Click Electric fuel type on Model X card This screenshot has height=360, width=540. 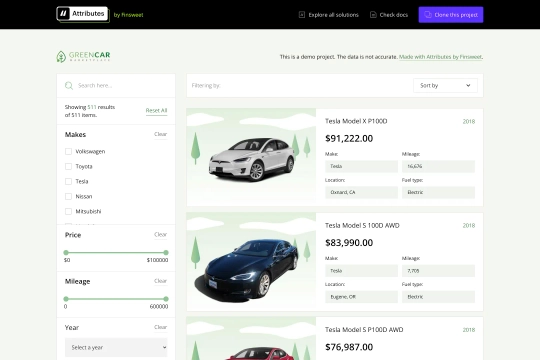(x=438, y=192)
